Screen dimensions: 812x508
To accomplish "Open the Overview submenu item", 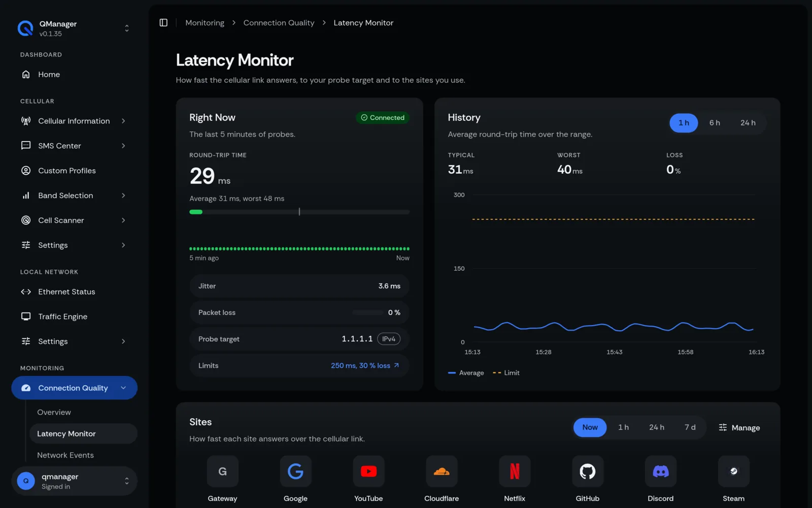I will click(x=54, y=412).
